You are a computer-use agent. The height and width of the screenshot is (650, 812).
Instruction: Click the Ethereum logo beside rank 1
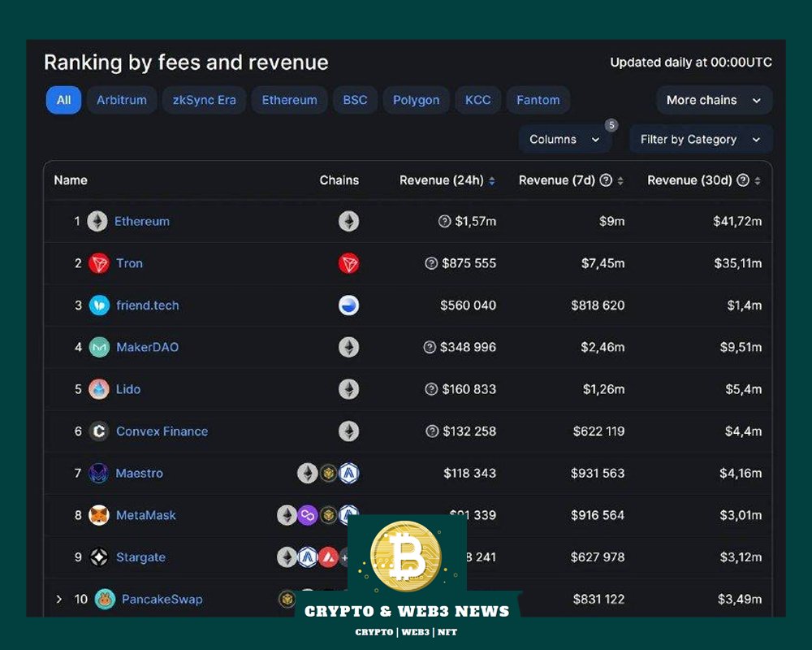click(97, 221)
